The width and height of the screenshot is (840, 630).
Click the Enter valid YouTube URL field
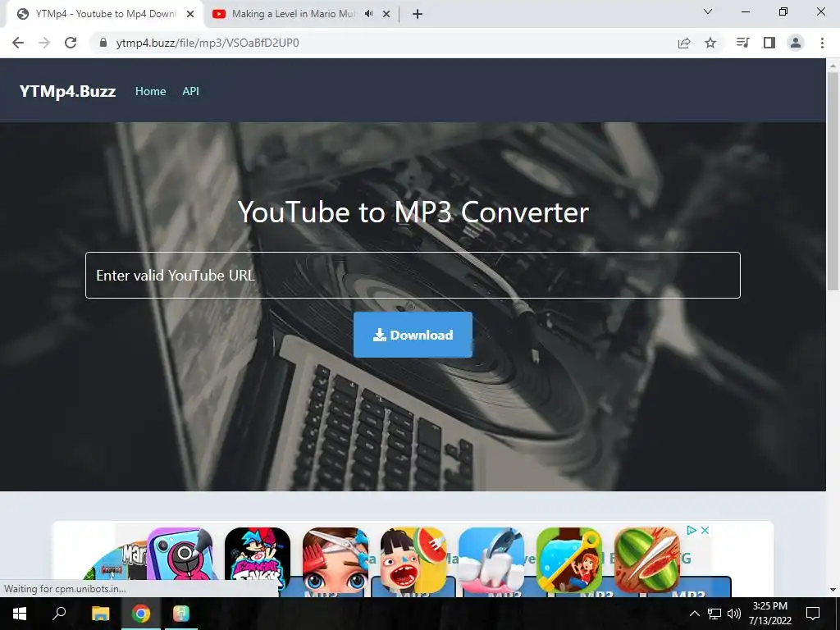tap(413, 276)
